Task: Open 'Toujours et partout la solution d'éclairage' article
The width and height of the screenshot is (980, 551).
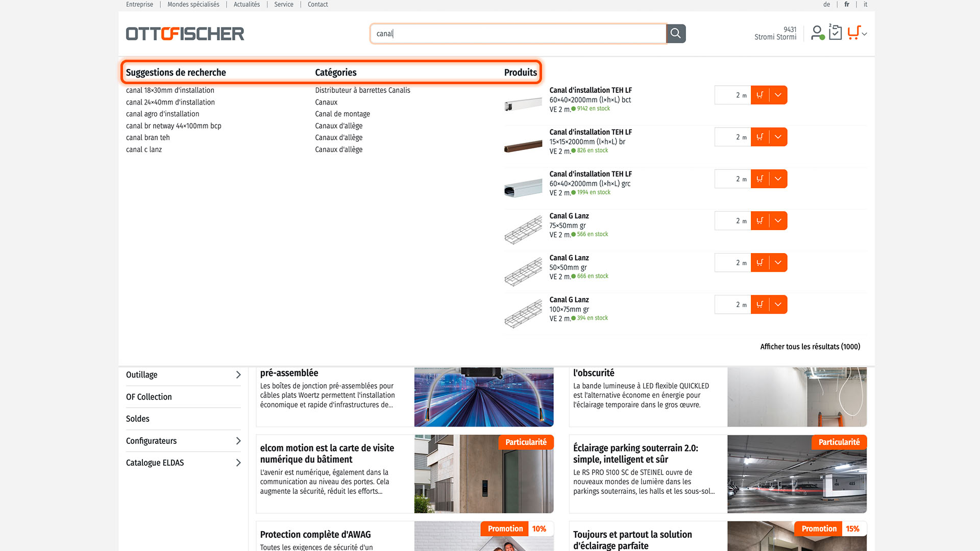Action: point(632,540)
